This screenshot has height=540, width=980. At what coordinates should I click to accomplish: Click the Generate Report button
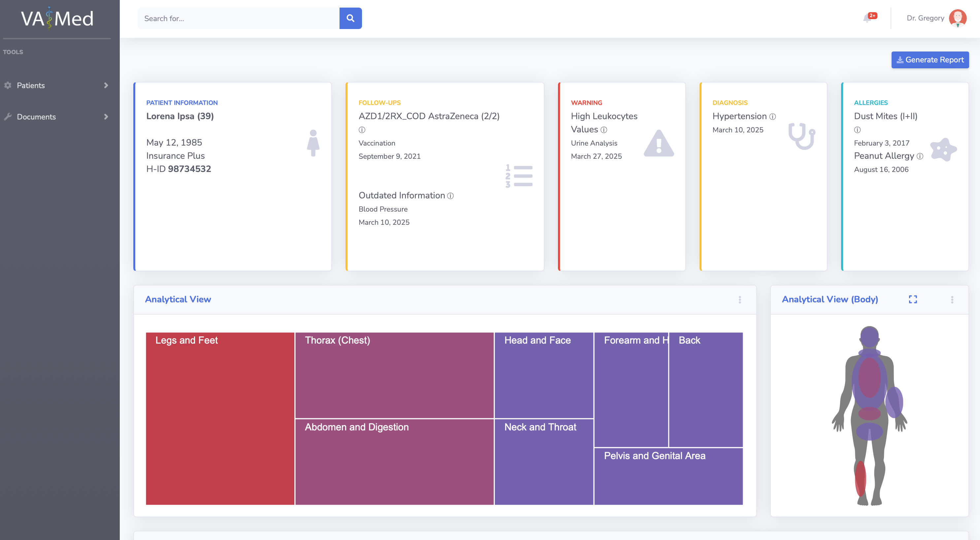[930, 60]
